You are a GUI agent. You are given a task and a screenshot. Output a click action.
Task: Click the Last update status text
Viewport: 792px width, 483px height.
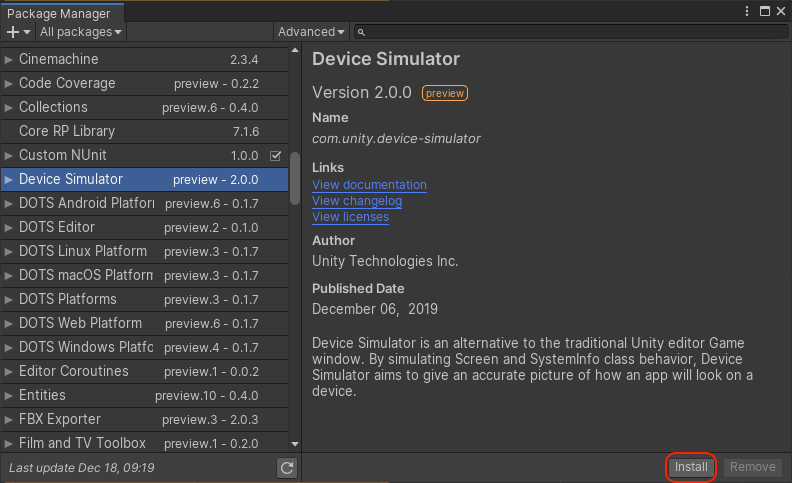click(82, 468)
